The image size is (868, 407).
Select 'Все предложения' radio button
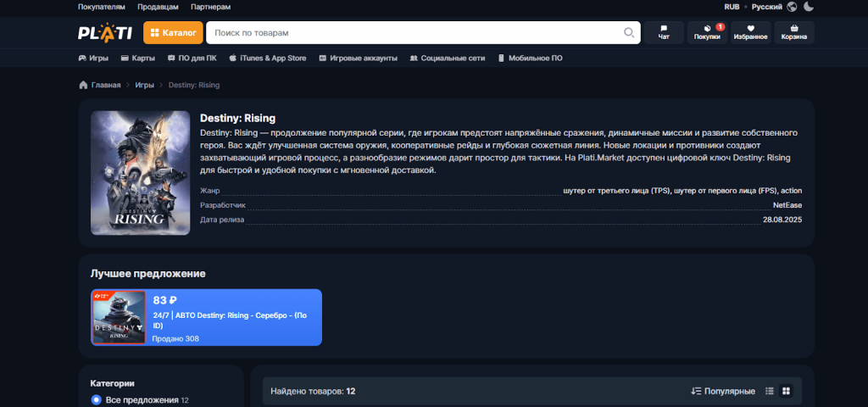[x=97, y=399]
